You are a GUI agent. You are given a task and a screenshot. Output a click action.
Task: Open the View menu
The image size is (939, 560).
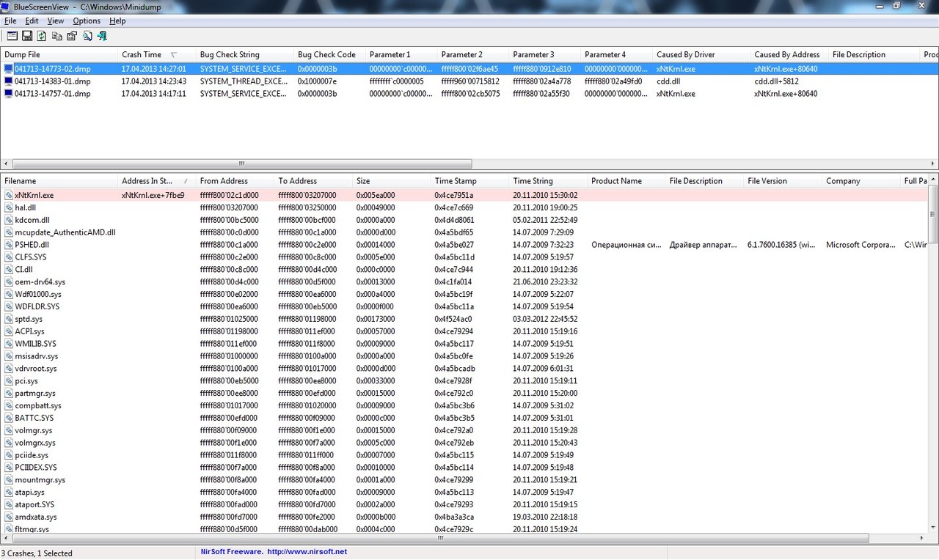[x=56, y=21]
